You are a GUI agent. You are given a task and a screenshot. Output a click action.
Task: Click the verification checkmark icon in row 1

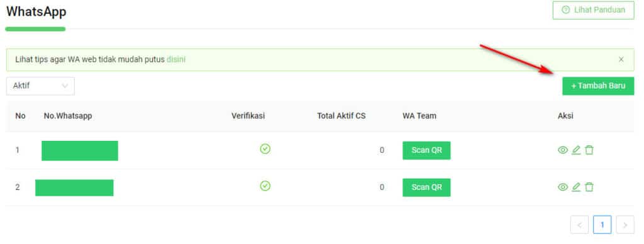265,149
